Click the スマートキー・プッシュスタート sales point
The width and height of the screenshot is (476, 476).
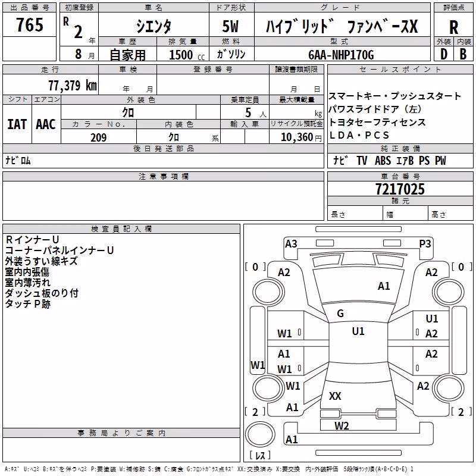tap(394, 96)
